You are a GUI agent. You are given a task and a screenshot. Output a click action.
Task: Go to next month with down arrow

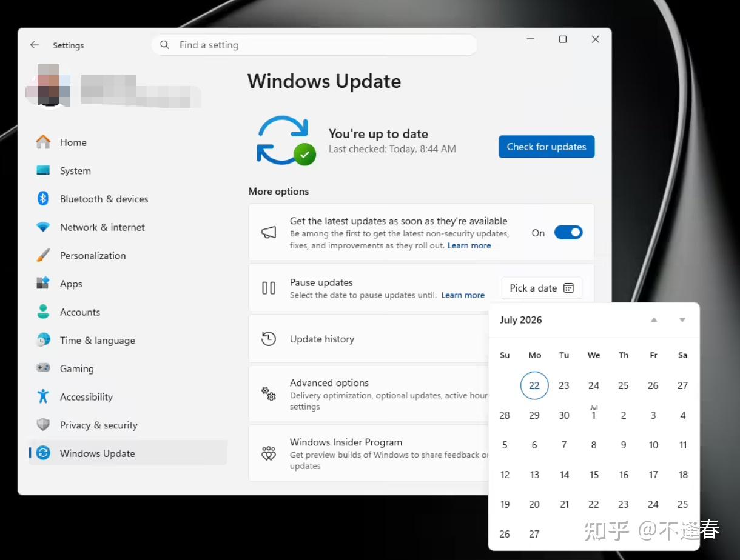coord(682,320)
